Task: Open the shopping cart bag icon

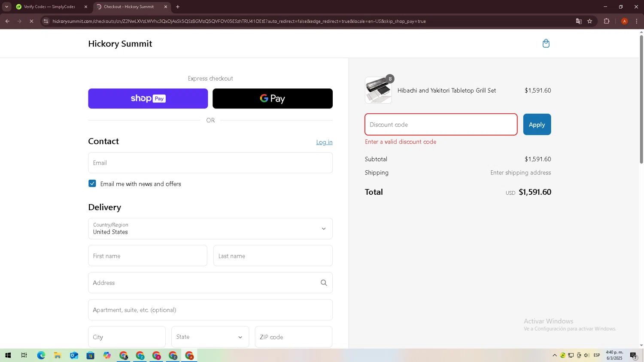Action: 546,43
